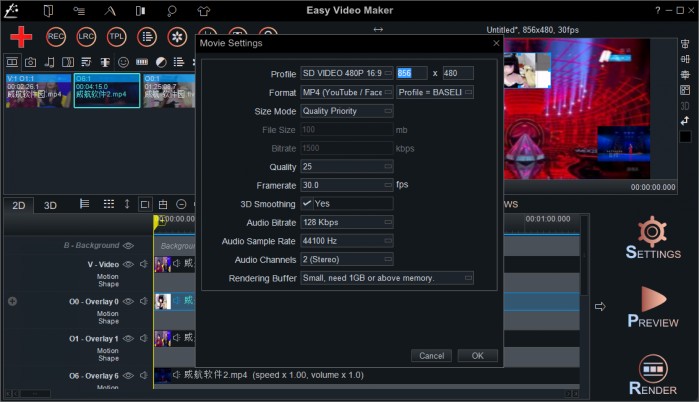Click the up-turn arrow icon in preview sidebar

(685, 120)
